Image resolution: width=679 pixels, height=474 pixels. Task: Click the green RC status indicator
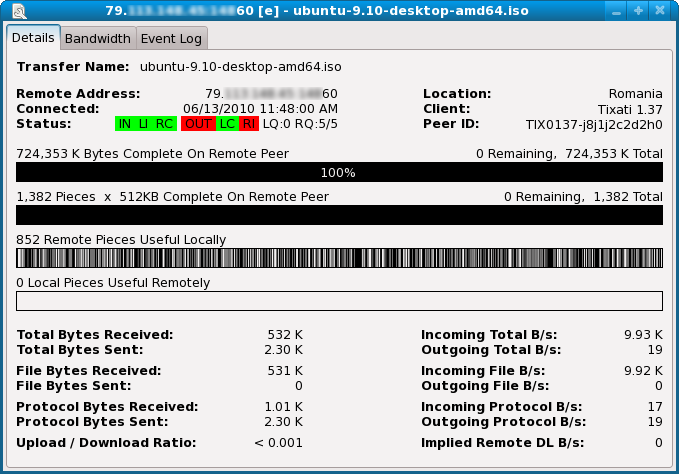[x=165, y=124]
